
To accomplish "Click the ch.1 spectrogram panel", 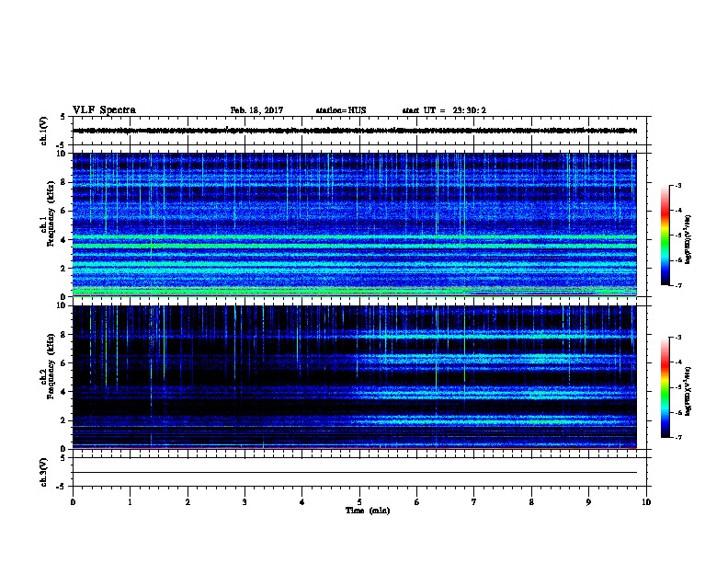I will (355, 224).
